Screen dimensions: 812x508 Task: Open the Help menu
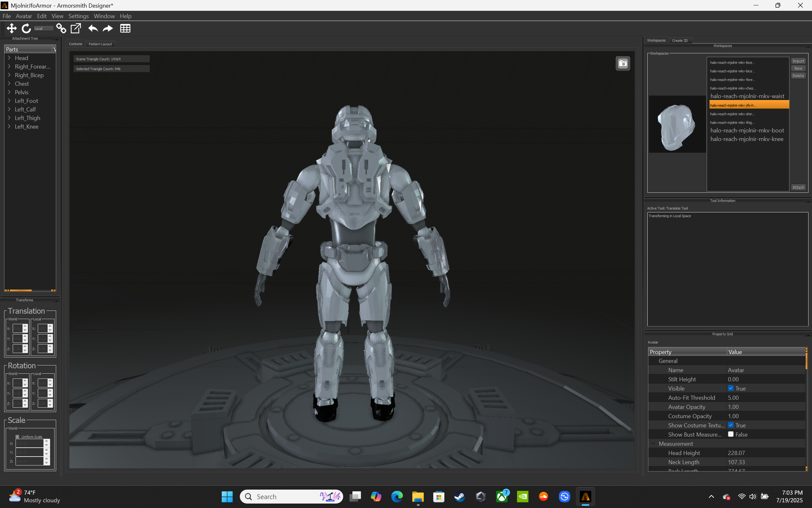[126, 16]
